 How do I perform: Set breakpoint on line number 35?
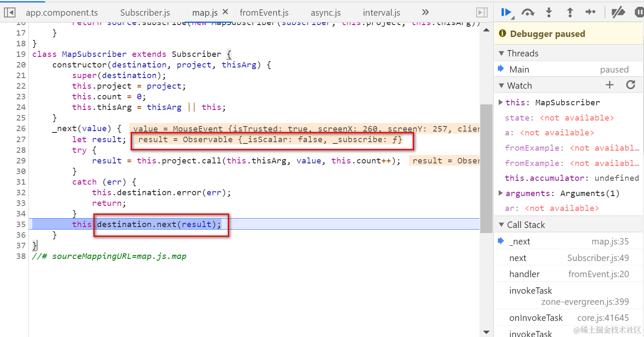pyautogui.click(x=21, y=224)
